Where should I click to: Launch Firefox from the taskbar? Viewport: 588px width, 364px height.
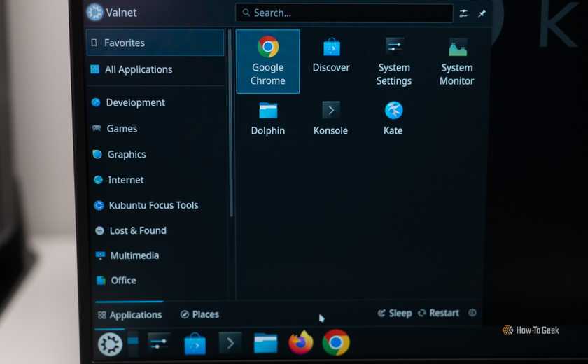point(301,342)
